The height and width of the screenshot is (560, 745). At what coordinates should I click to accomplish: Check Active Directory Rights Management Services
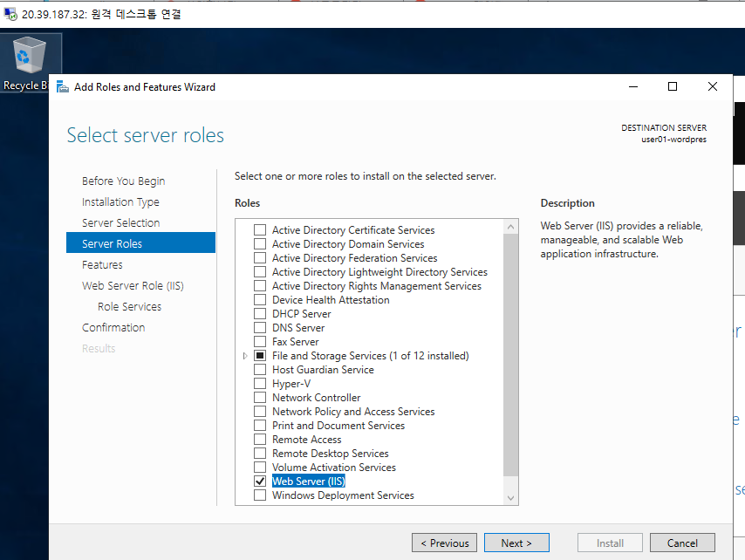click(x=260, y=286)
